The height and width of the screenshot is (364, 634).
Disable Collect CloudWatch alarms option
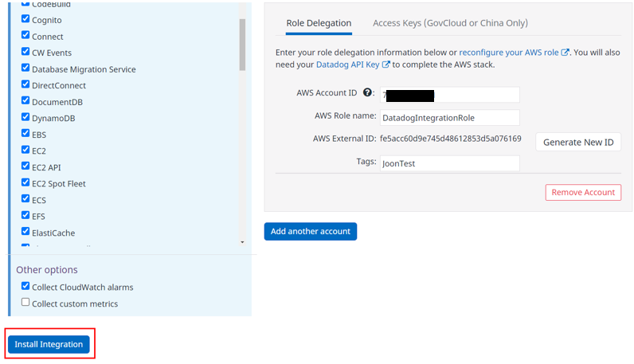pos(25,286)
